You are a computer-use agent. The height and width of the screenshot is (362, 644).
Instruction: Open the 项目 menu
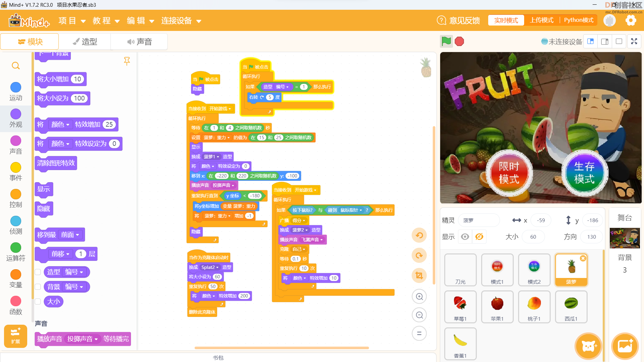[x=72, y=21]
